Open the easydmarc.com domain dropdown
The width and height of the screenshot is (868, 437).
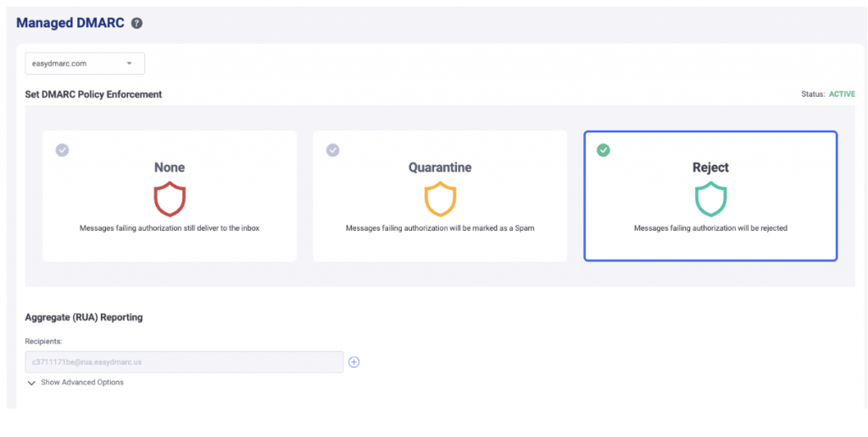point(85,64)
